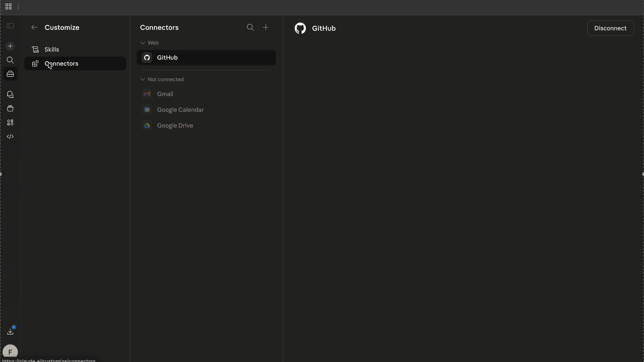Screen dimensions: 644x362
Task: Disconnect the GitHub connector
Action: pos(610,28)
